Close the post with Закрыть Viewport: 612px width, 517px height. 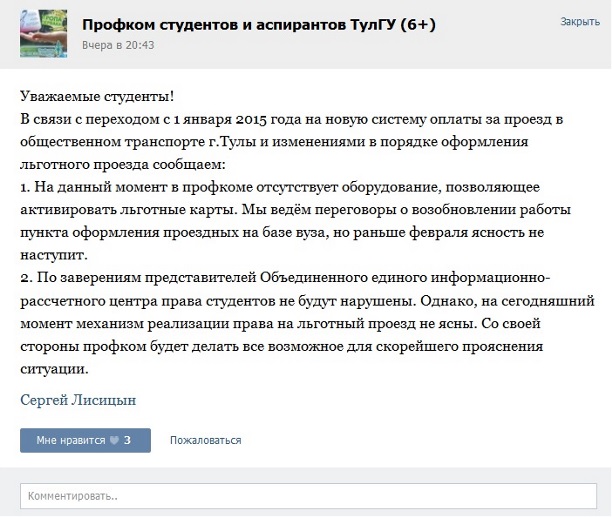(x=580, y=21)
